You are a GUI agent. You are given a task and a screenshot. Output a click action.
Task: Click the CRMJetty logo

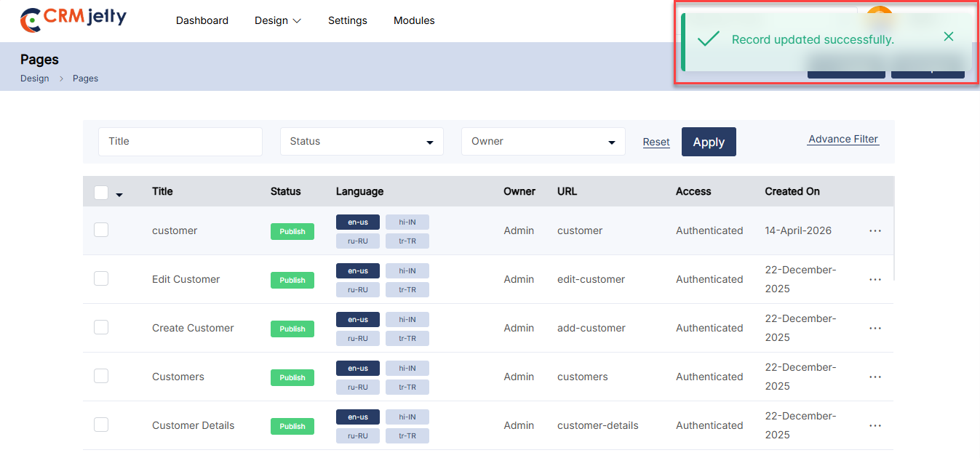(x=73, y=20)
